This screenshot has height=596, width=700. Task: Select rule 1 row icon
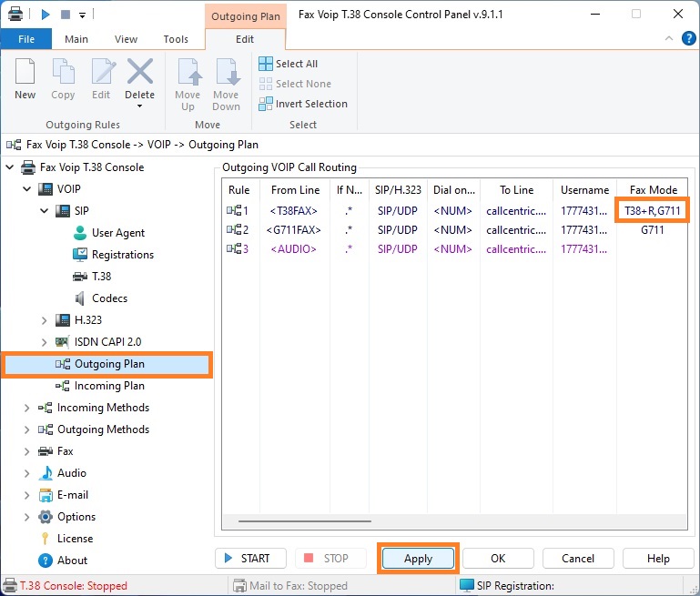233,210
